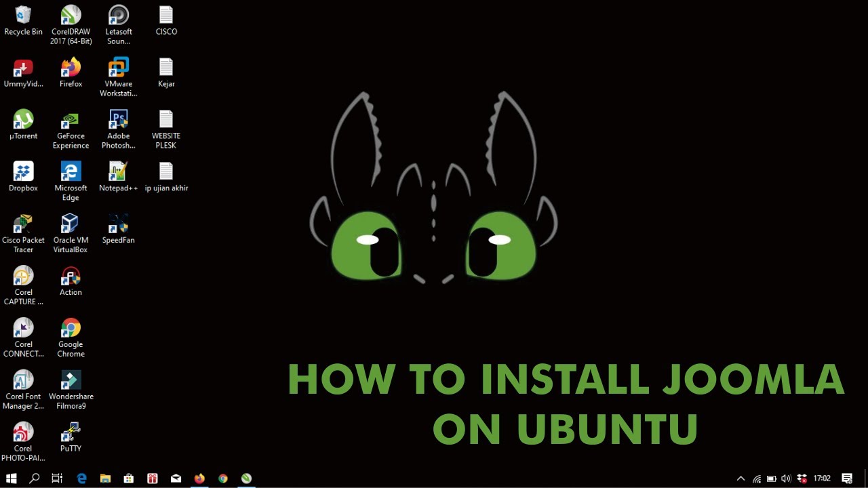Viewport: 868px width, 488px height.
Task: Open File Explorer from the taskbar
Action: coord(105,479)
